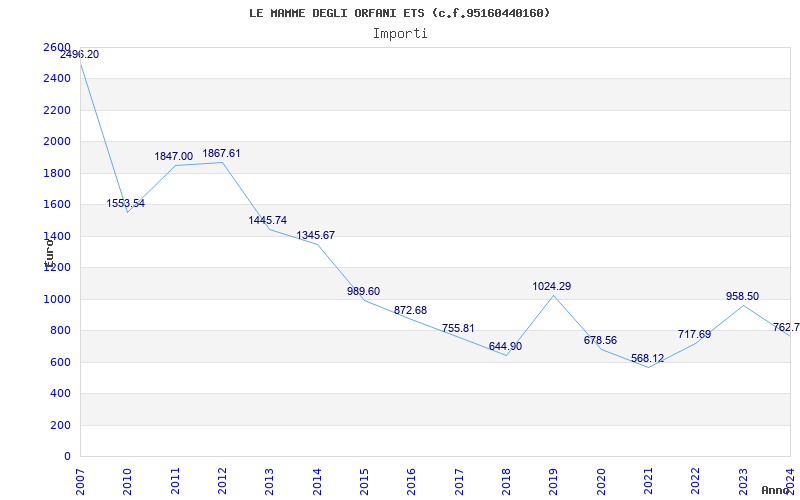Select the 2200 y-axis tick label
This screenshot has height=500, width=800.
click(57, 110)
